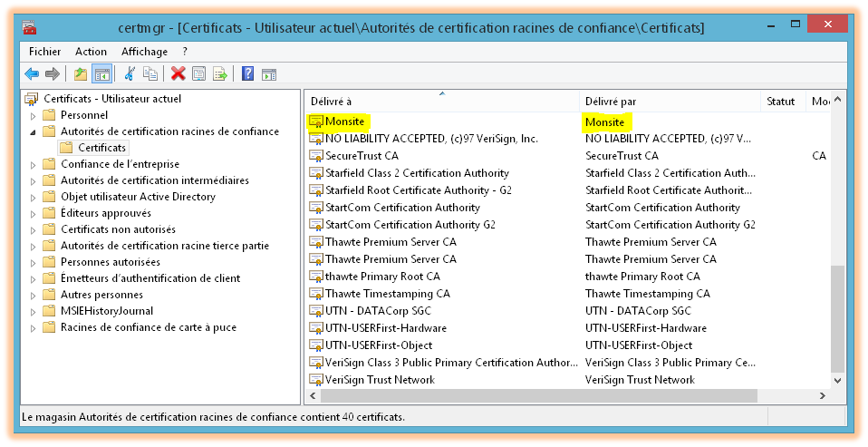This screenshot has height=447, width=868.
Task: Click the Forward arrow toolbar icon
Action: [52, 73]
